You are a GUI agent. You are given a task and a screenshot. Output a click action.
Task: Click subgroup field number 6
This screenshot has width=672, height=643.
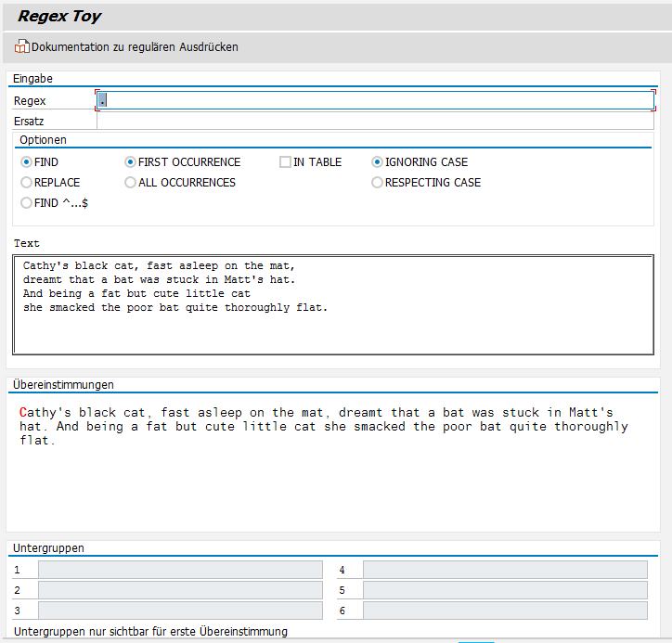point(505,611)
